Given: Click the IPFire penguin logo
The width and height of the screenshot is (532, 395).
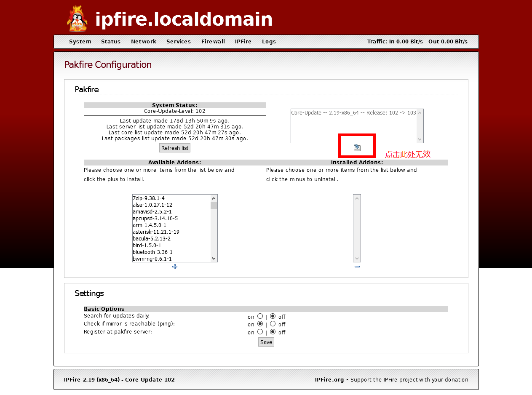Looking at the screenshot, I should (x=77, y=19).
